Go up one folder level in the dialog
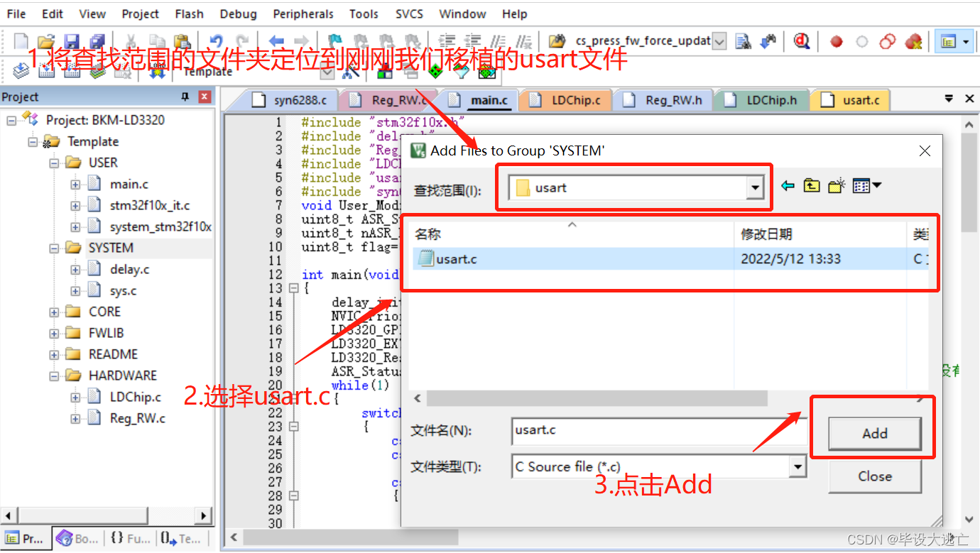This screenshot has height=553, width=980. (x=812, y=186)
